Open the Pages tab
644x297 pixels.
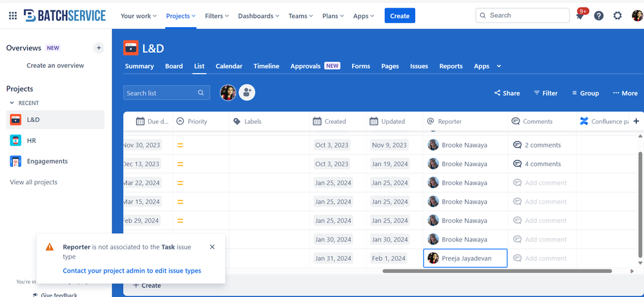click(x=390, y=66)
